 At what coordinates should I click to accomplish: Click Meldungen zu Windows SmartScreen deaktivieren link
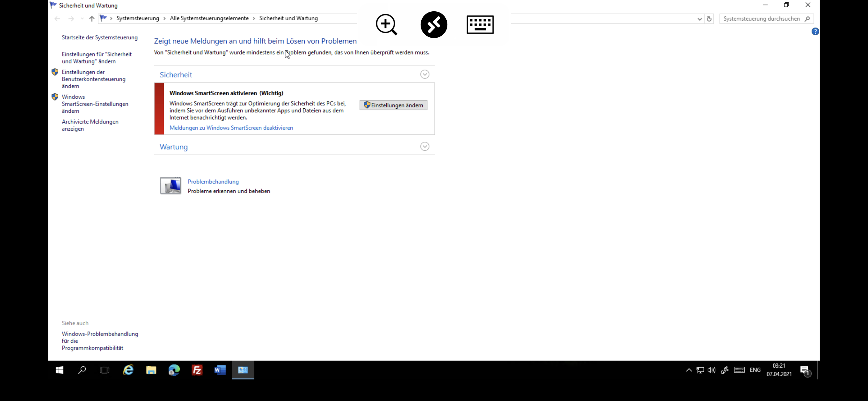[x=231, y=128]
